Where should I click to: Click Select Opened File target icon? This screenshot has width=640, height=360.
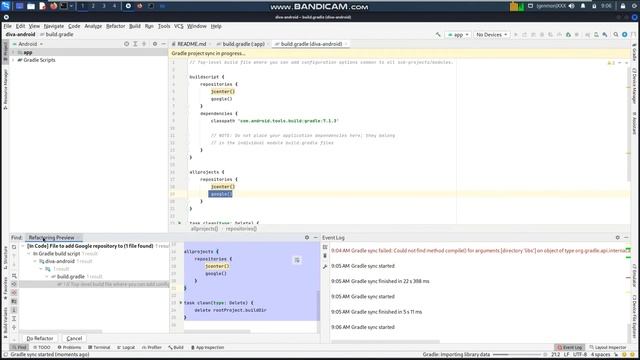pyautogui.click(x=126, y=44)
